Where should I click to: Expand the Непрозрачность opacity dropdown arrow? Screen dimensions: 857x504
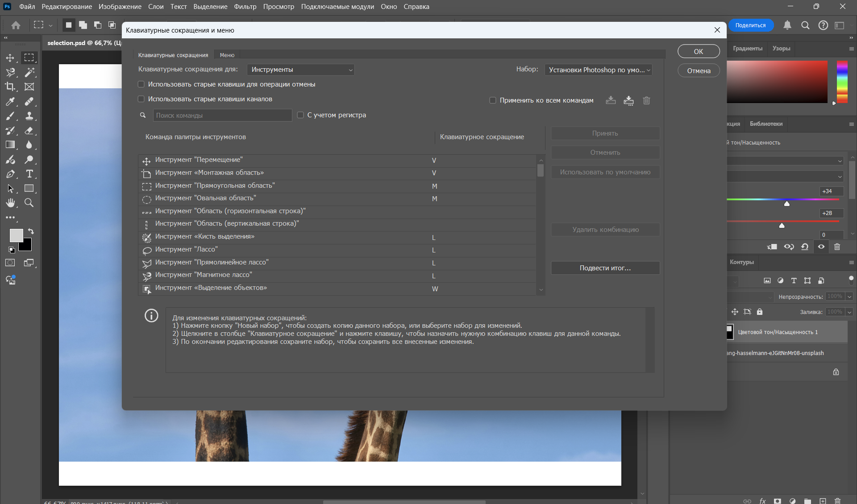[x=849, y=297]
